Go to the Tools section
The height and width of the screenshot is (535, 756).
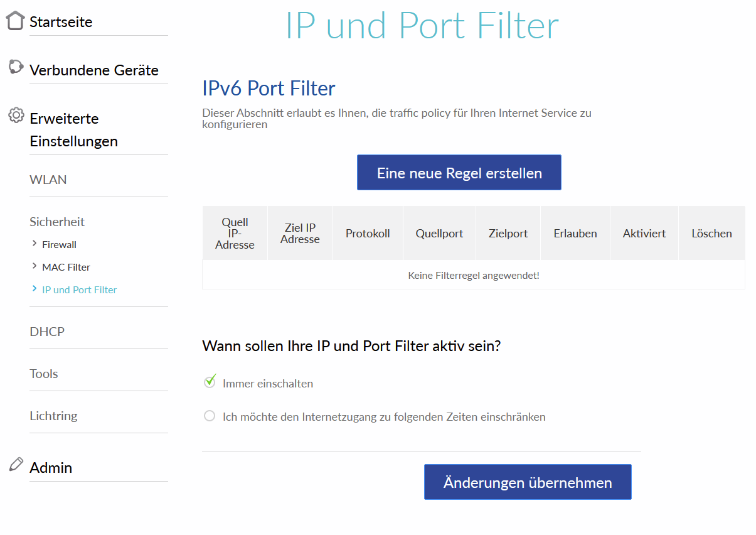pyautogui.click(x=44, y=374)
